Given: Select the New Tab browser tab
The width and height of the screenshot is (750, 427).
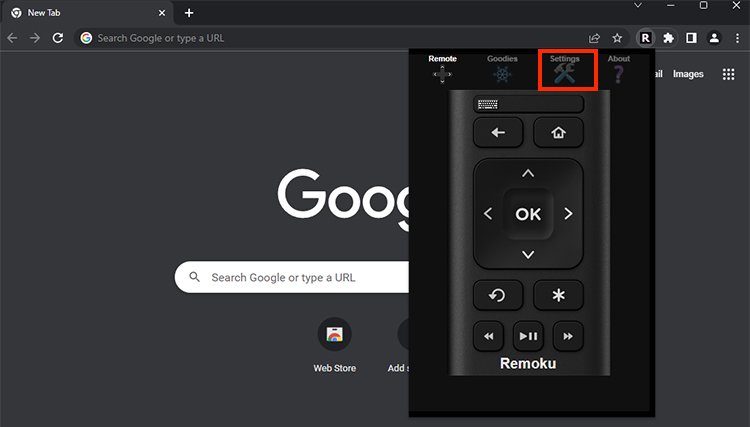Looking at the screenshot, I should [88, 13].
